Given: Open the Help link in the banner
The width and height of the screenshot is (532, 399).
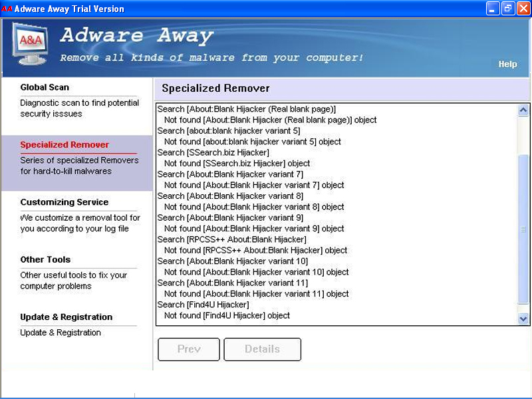Looking at the screenshot, I should click(x=507, y=64).
